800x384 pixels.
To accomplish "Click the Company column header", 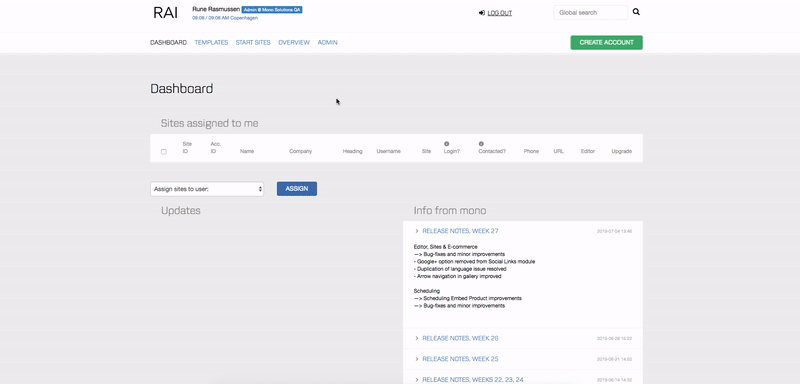I will tap(301, 151).
